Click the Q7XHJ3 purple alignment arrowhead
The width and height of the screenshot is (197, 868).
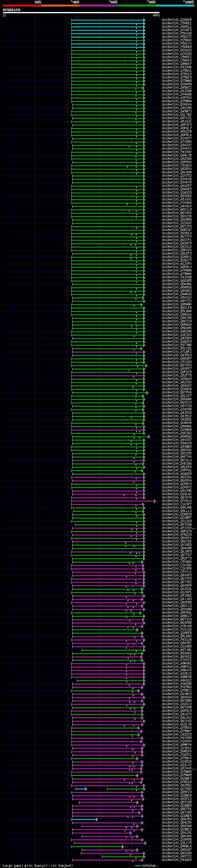coord(155,501)
